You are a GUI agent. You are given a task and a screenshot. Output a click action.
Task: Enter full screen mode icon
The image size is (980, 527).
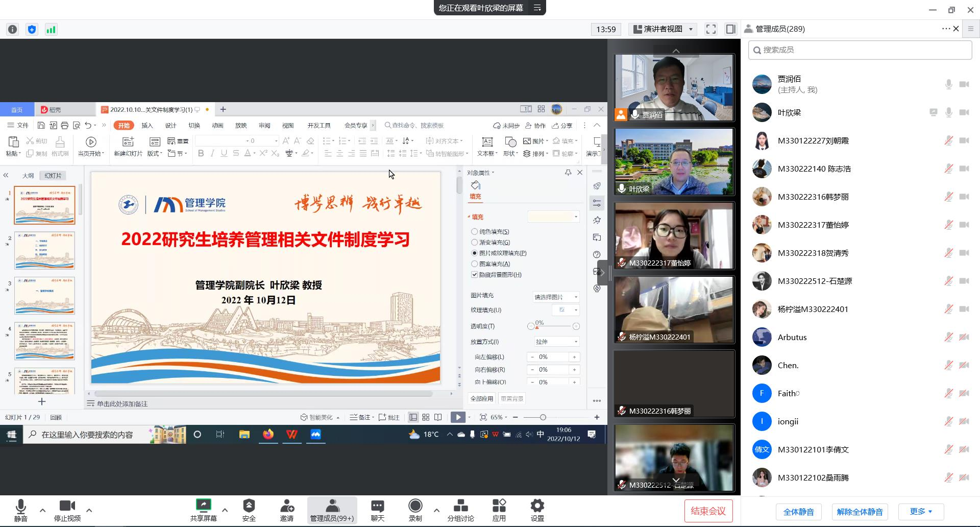click(x=710, y=29)
